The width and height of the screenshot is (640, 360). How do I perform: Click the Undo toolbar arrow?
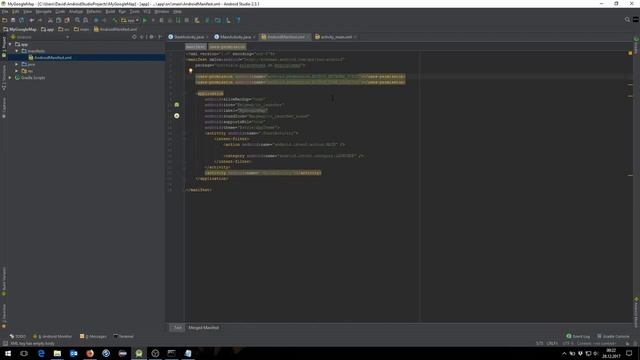coord(31,20)
